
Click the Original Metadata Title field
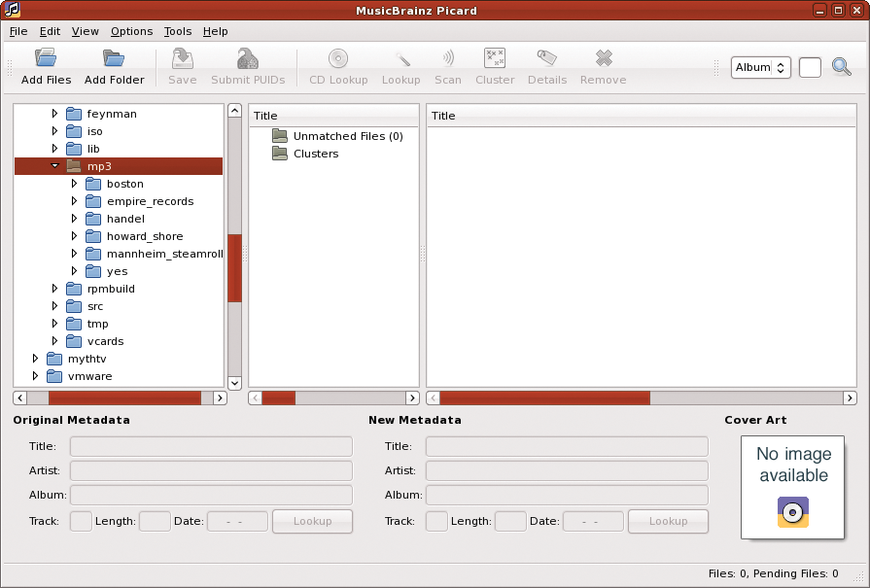tap(211, 446)
